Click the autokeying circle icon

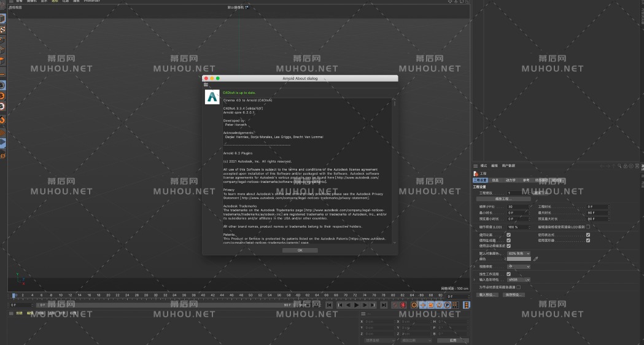(403, 305)
